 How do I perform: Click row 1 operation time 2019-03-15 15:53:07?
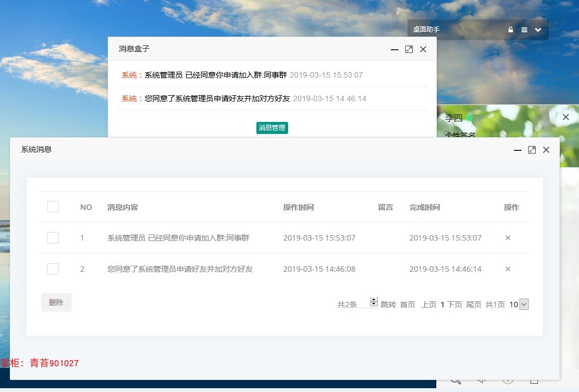click(x=319, y=238)
